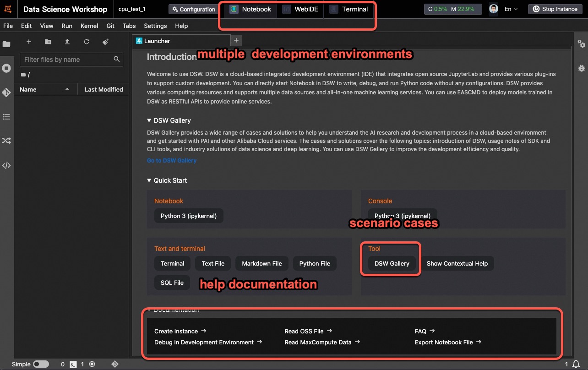Click the Git clone toolbar icon
The height and width of the screenshot is (370, 588).
106,42
